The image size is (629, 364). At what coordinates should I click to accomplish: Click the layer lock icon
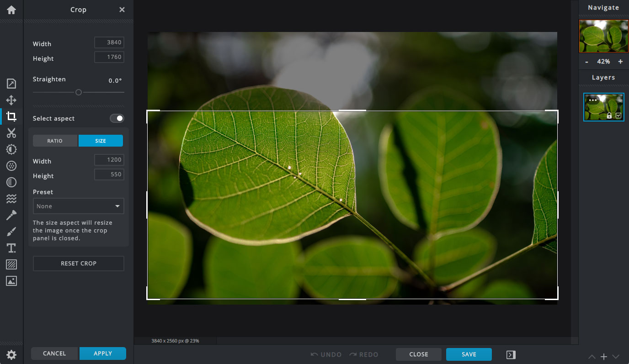point(609,116)
